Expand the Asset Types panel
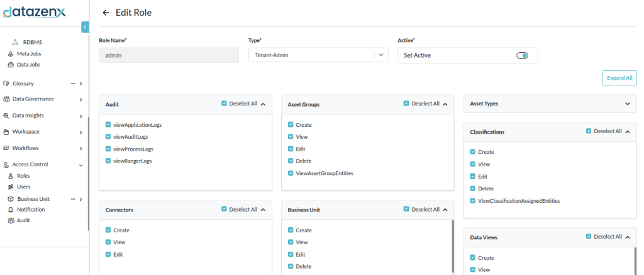The height and width of the screenshot is (275, 644). point(627,104)
